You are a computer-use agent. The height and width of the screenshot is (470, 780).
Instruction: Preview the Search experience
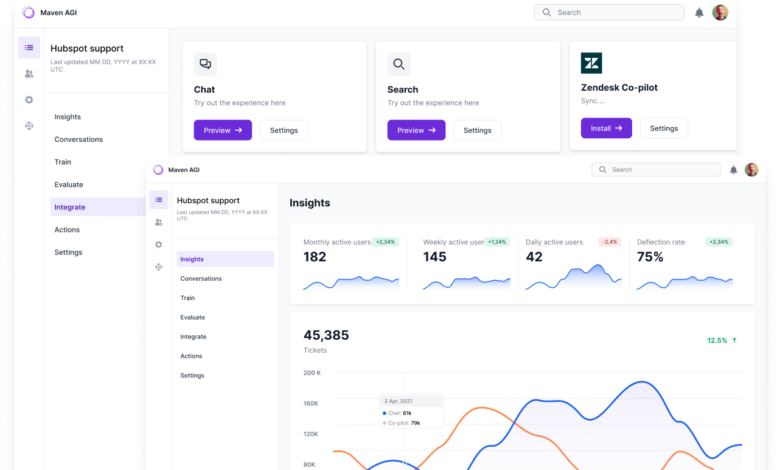tap(416, 130)
